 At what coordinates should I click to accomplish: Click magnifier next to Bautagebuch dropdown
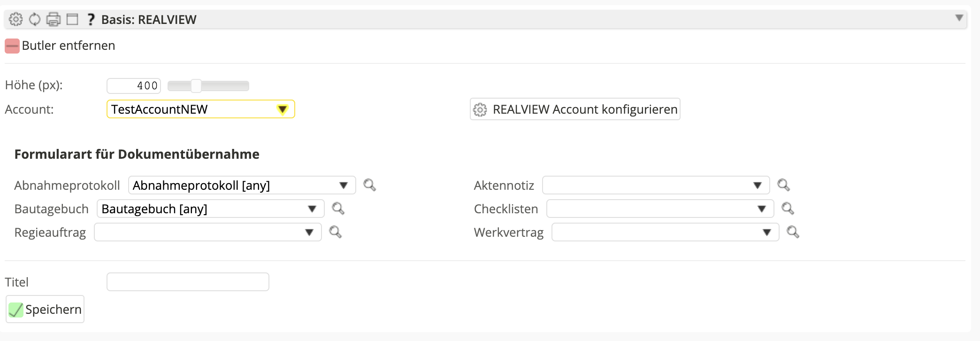tap(338, 209)
